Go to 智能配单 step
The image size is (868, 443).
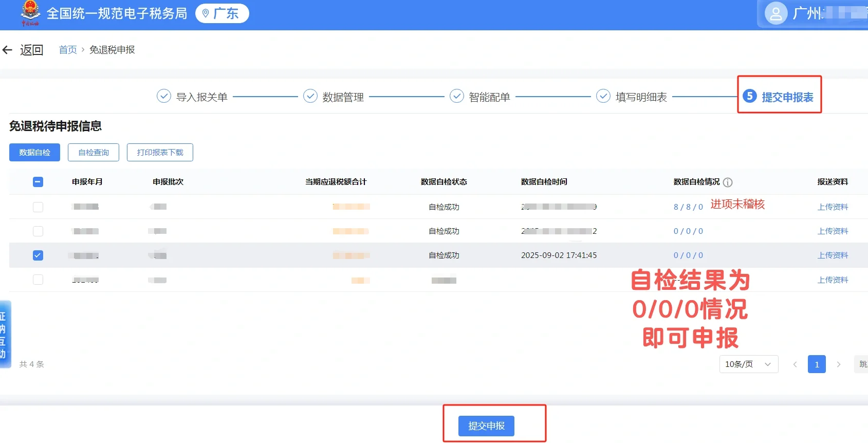pos(489,97)
